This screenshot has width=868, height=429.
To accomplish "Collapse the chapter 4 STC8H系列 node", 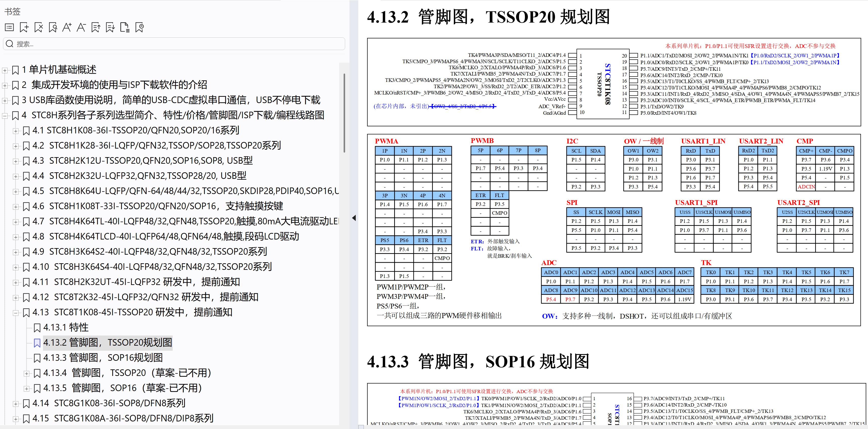I will [5, 115].
